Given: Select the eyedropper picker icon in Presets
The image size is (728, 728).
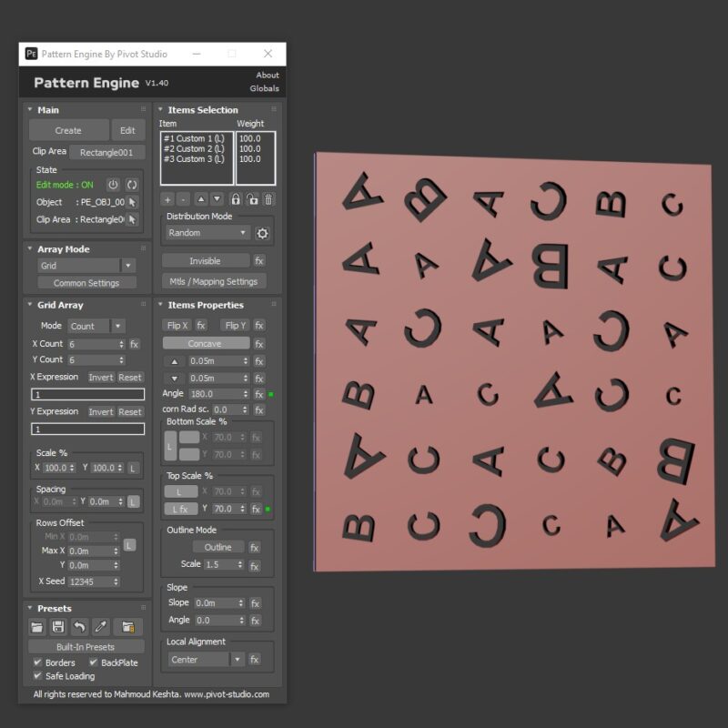Looking at the screenshot, I should [x=101, y=628].
